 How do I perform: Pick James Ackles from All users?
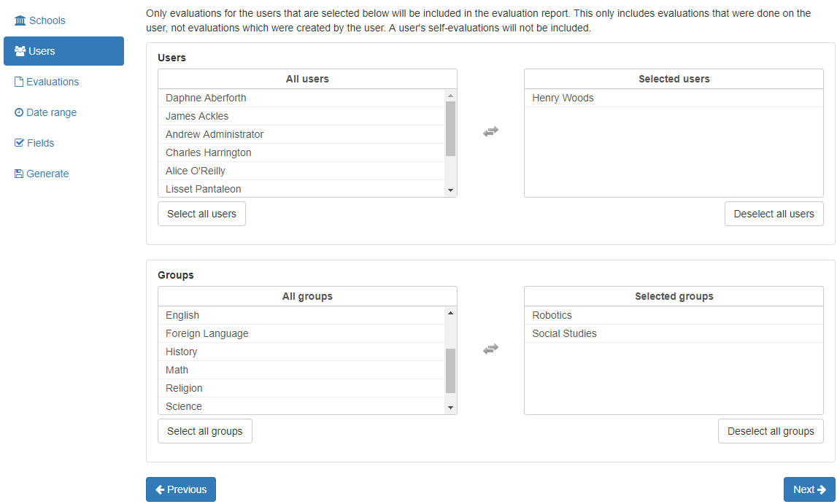point(301,116)
